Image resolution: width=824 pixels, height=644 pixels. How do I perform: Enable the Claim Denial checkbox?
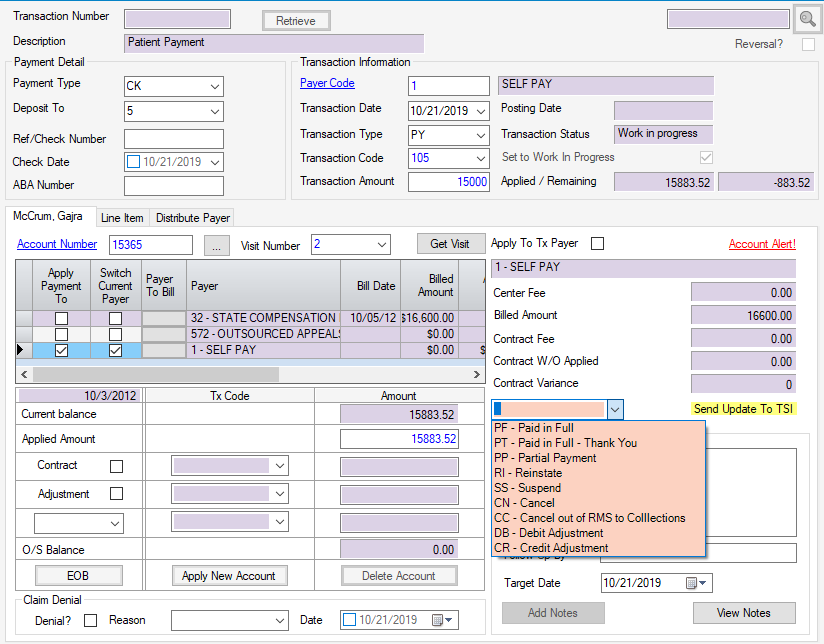tap(91, 620)
